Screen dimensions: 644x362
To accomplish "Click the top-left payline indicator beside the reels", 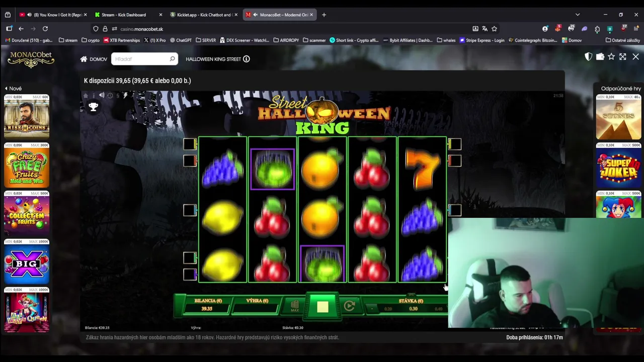I will (x=190, y=144).
